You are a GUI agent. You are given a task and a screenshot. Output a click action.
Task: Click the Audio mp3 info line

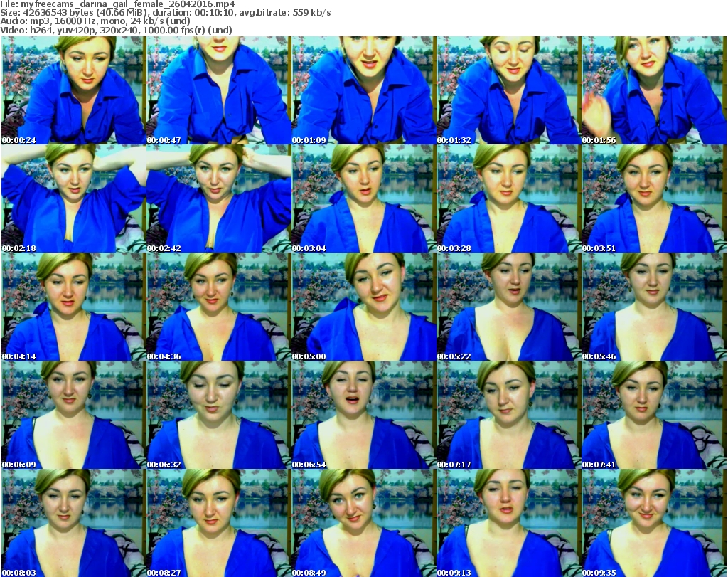[95, 21]
